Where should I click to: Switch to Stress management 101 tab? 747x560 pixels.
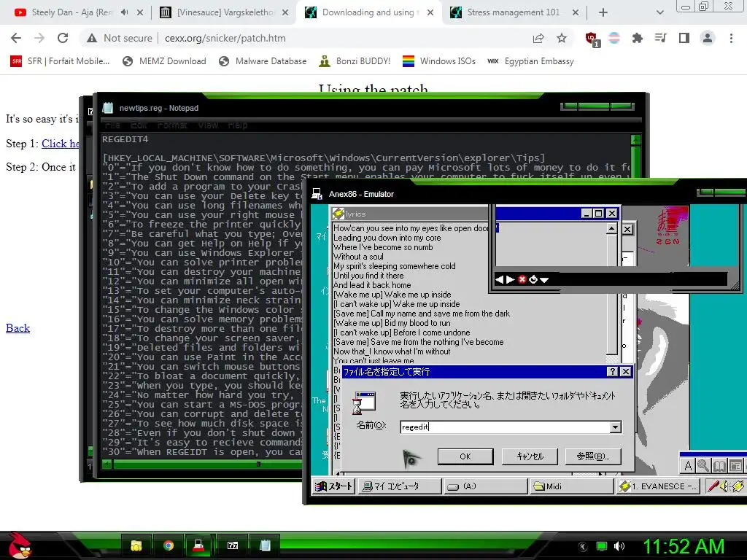513,12
